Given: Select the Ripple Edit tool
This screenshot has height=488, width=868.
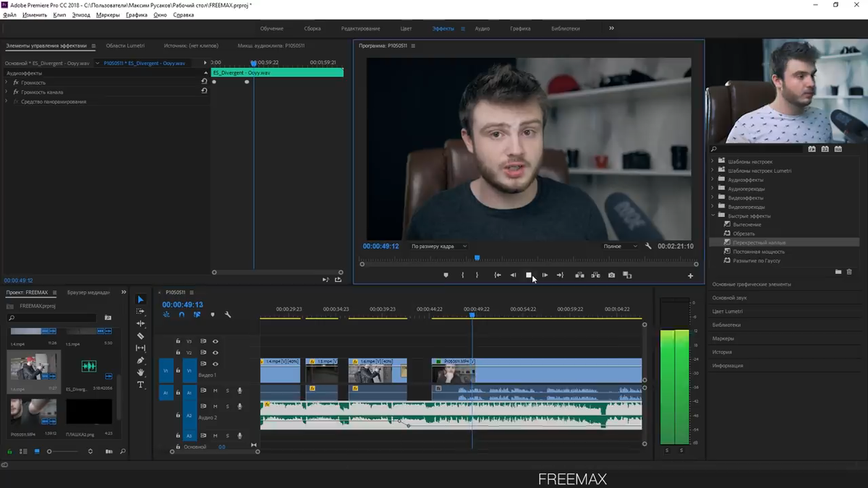Looking at the screenshot, I should (x=140, y=324).
